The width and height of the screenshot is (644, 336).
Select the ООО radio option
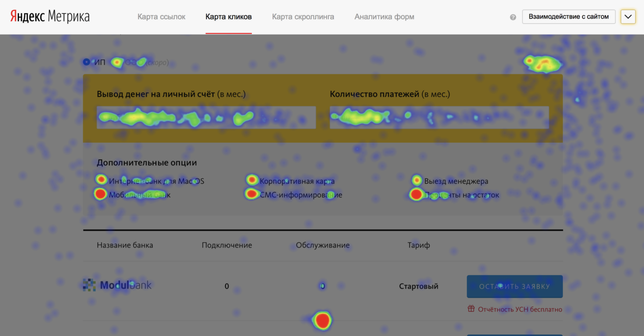click(117, 63)
